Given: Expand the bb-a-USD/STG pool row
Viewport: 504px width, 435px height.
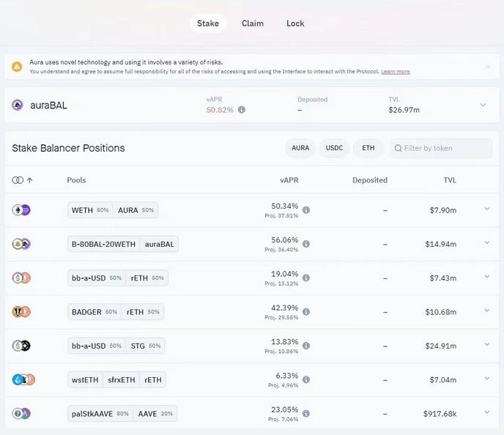Looking at the screenshot, I should coord(487,345).
